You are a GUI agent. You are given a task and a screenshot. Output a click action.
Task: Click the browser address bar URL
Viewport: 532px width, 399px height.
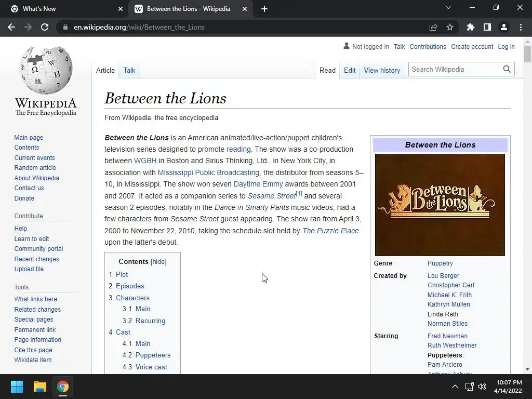coord(139,27)
